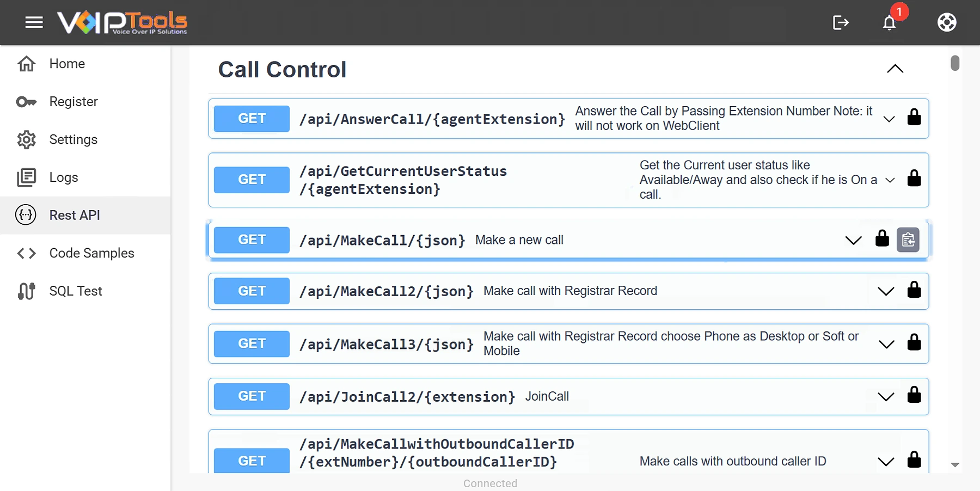The image size is (980, 491).
Task: Expand the MakeCallwithOutboundCallerID chevron
Action: click(886, 462)
